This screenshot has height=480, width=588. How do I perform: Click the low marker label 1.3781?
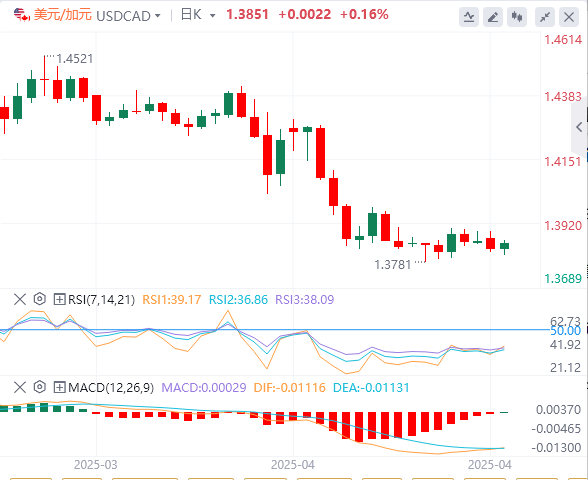393,265
